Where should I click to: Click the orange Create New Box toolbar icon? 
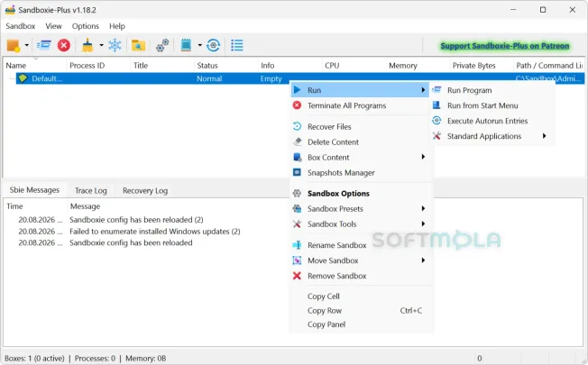(14, 46)
